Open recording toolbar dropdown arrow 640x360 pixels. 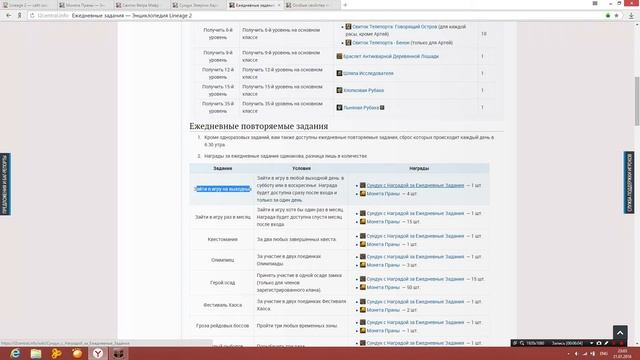[591, 343]
